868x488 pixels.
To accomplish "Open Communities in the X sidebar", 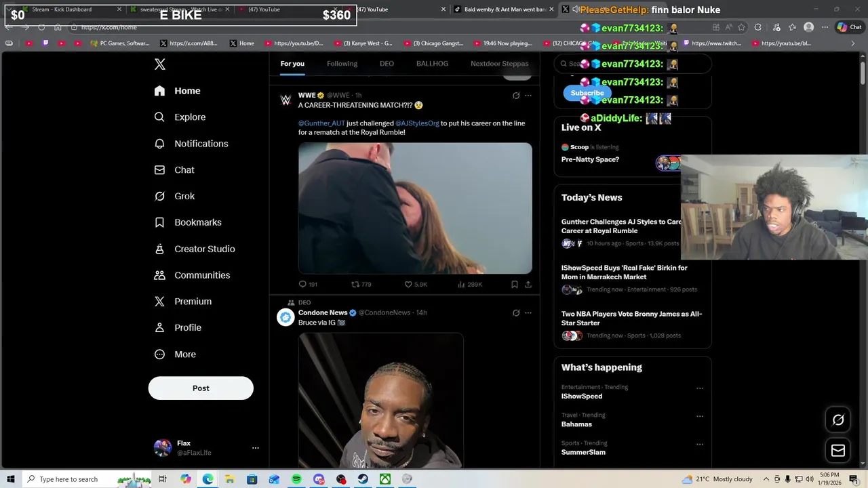I will coord(192,275).
